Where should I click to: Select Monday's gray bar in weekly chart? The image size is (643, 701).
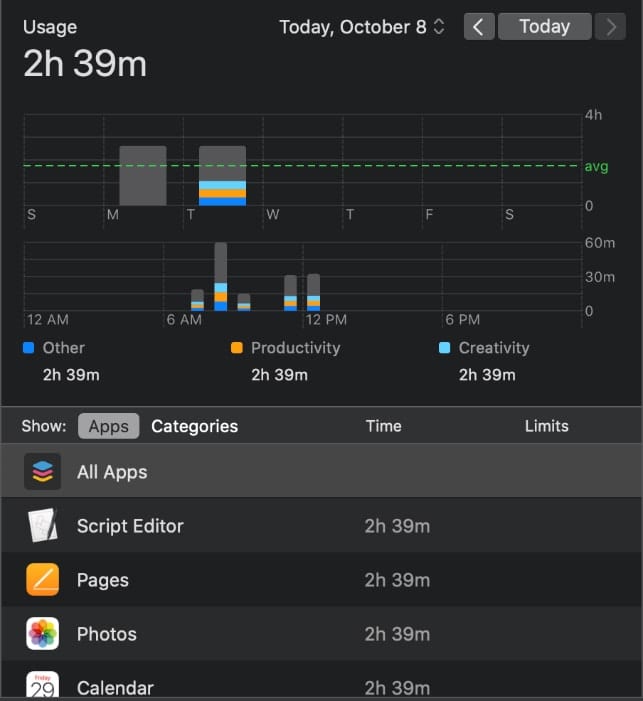tap(142, 176)
